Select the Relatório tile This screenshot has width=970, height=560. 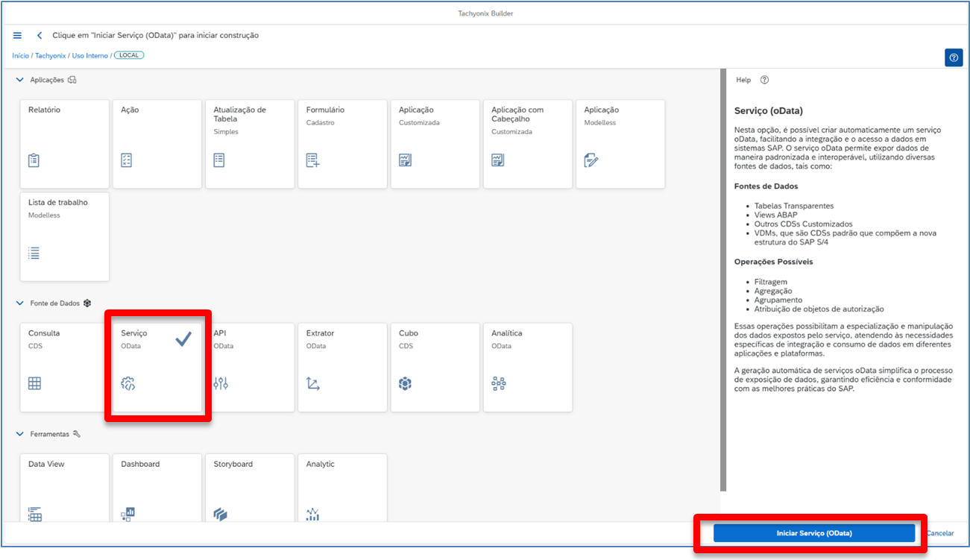(65, 144)
